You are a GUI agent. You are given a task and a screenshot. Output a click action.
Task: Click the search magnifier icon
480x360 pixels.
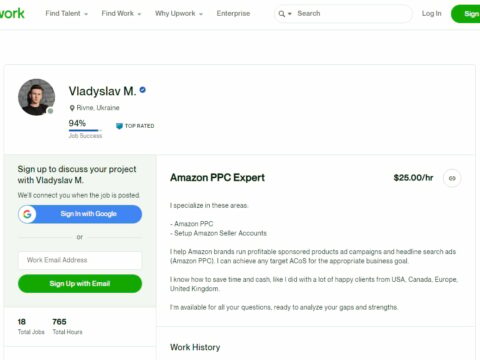pyautogui.click(x=282, y=14)
